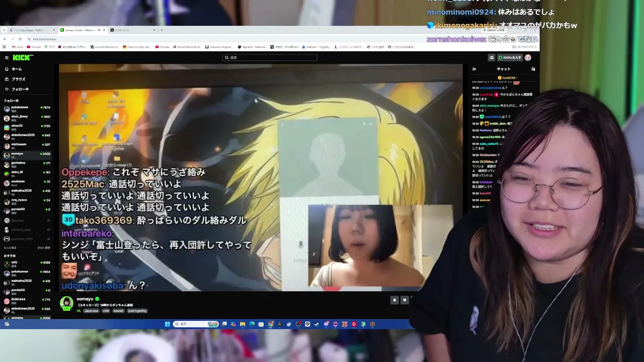The width and height of the screenshot is (644, 362).
Task: Open recommended channel SHIKI444
Action: pyautogui.click(x=26, y=300)
